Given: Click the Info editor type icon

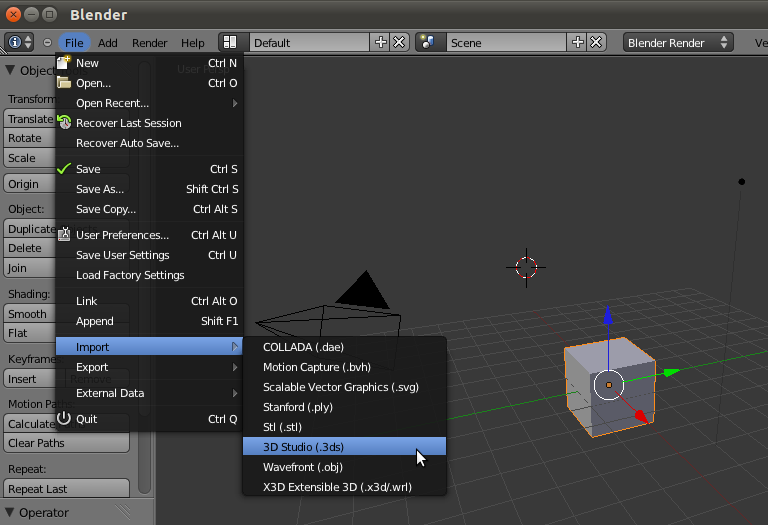Looking at the screenshot, I should pos(19,43).
